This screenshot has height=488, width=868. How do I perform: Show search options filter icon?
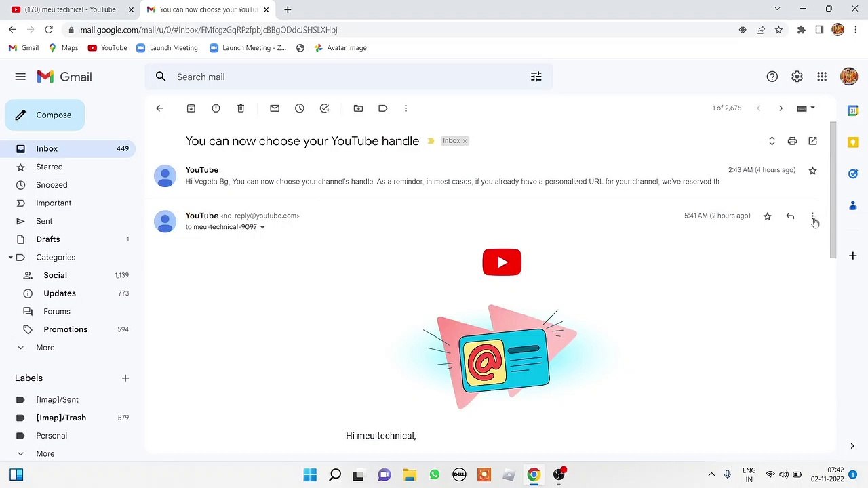tap(536, 77)
